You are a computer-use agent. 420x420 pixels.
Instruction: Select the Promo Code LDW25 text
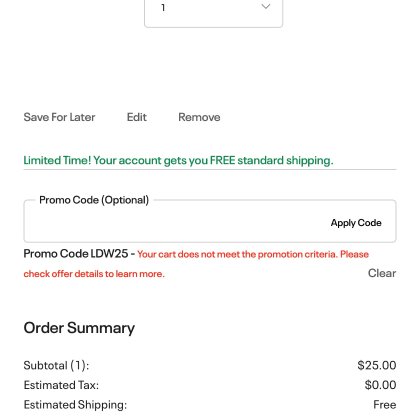(76, 254)
